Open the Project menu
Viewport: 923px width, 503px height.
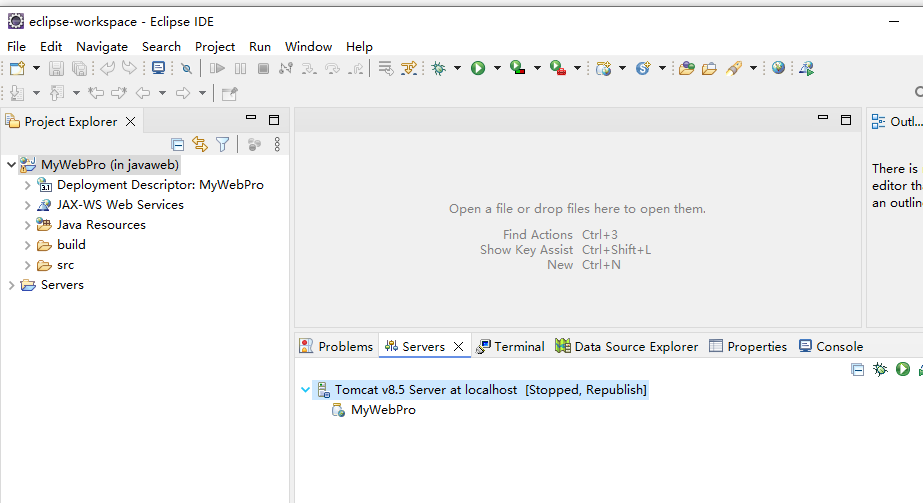pos(215,46)
